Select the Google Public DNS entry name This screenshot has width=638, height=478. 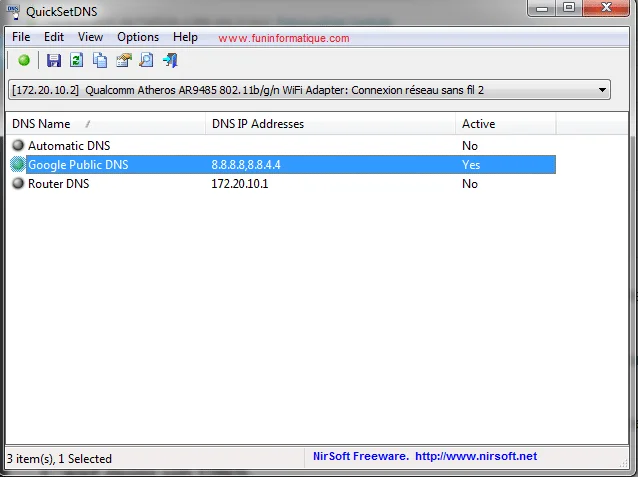pos(78,165)
